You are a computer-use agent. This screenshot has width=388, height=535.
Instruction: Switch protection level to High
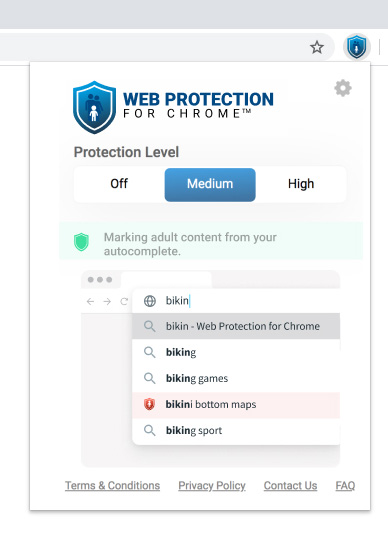(301, 184)
